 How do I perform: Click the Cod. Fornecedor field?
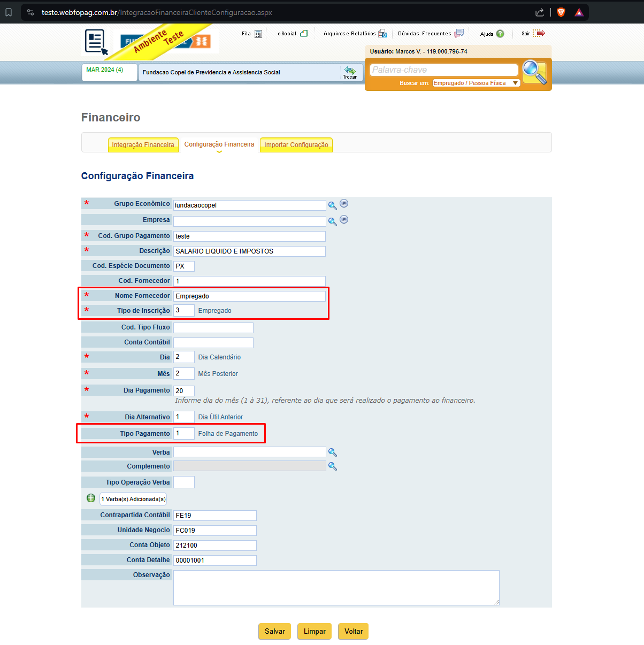(249, 281)
